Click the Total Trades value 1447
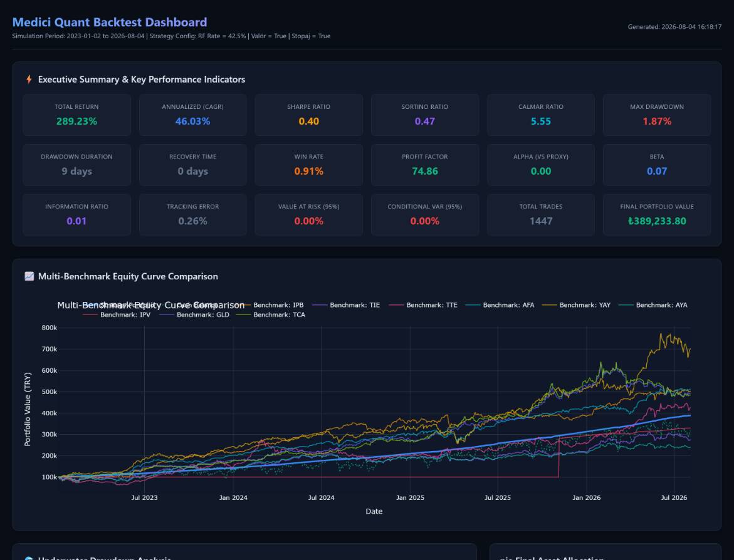This screenshot has width=734, height=560. (541, 221)
